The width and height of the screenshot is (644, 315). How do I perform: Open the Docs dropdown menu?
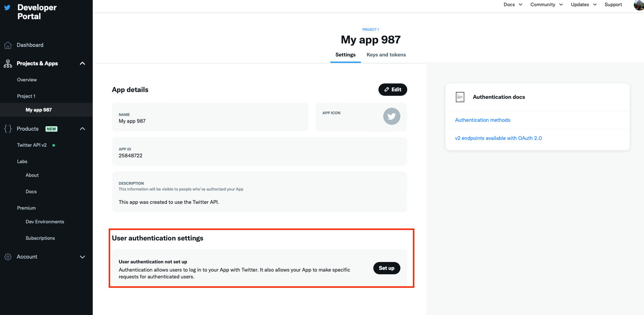coord(513,4)
